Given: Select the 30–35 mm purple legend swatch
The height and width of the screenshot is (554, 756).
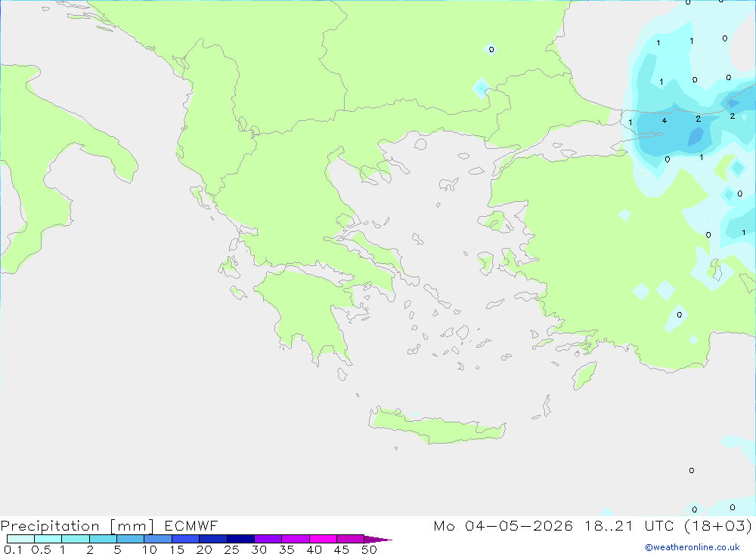Looking at the screenshot, I should [x=268, y=539].
